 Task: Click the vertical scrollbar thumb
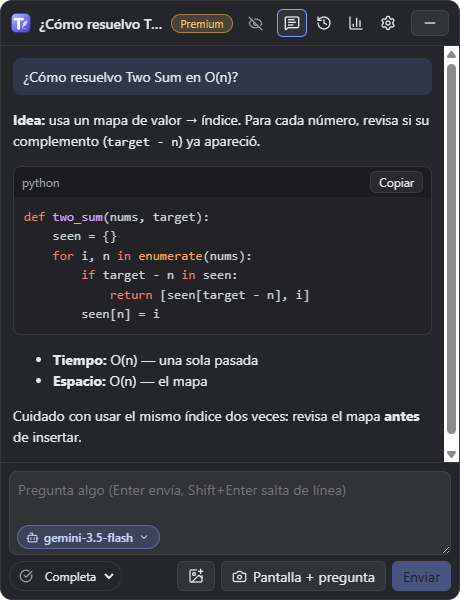coord(451,249)
